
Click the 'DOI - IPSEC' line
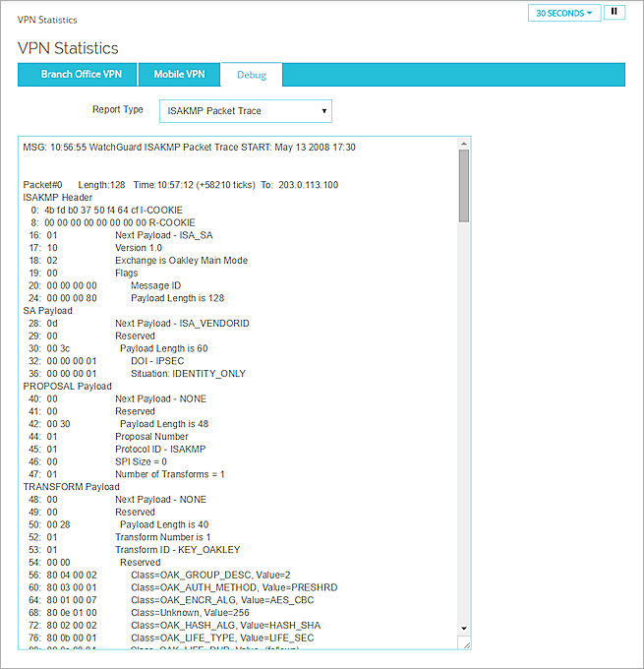pyautogui.click(x=106, y=361)
